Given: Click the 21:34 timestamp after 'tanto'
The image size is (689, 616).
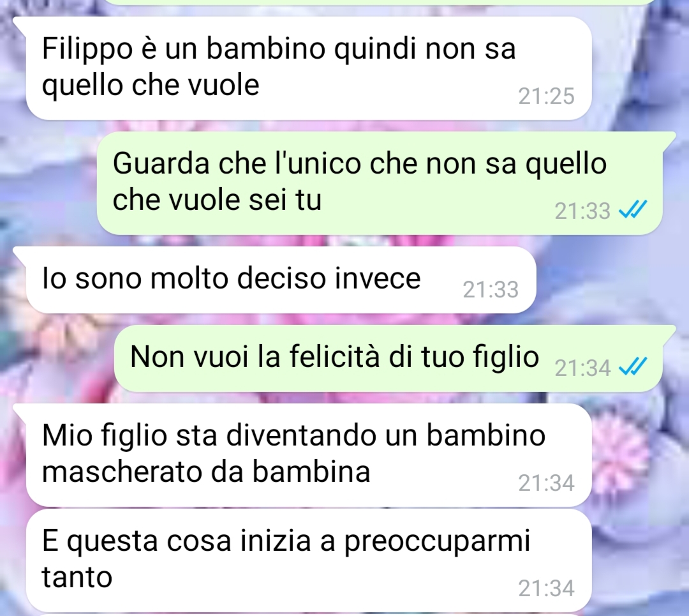Looking at the screenshot, I should [546, 589].
